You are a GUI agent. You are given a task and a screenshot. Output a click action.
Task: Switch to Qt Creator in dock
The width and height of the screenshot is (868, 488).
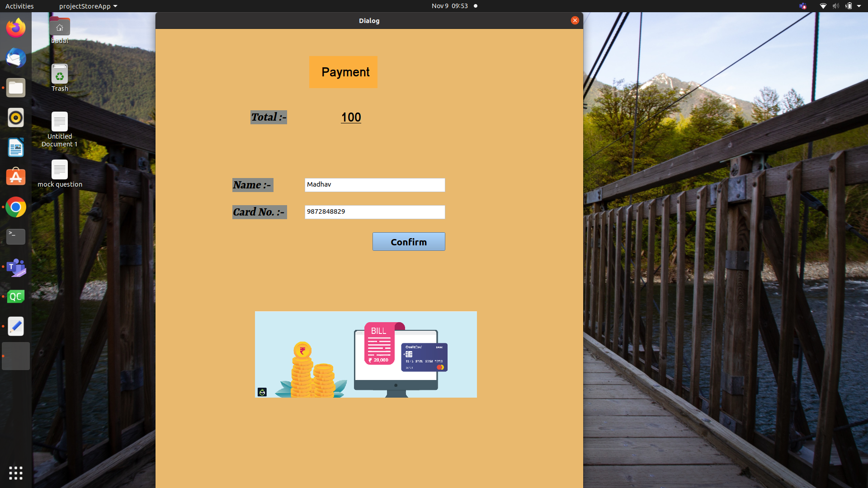click(x=16, y=296)
